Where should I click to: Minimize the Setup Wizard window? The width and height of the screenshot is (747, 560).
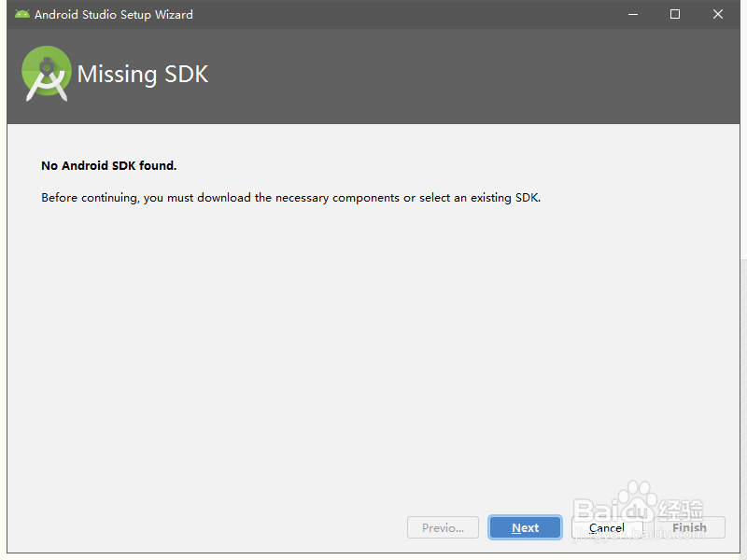coord(633,14)
